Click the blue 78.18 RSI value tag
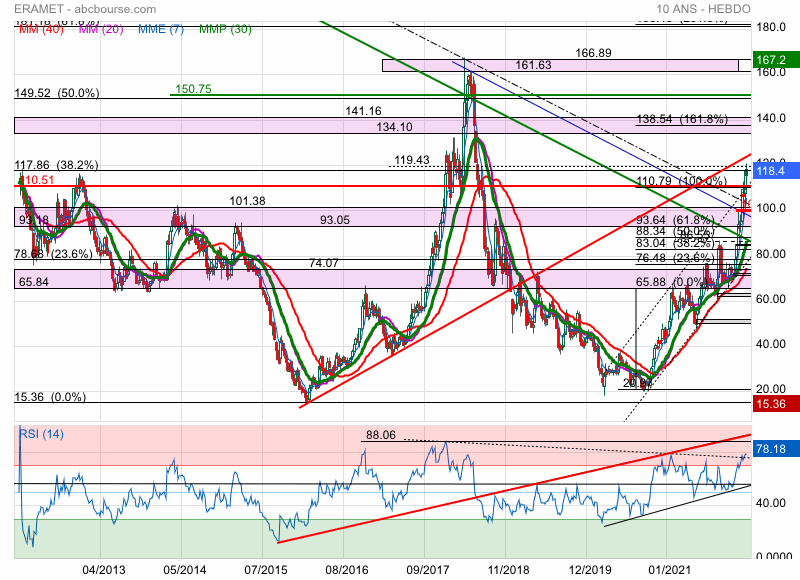 pos(776,449)
